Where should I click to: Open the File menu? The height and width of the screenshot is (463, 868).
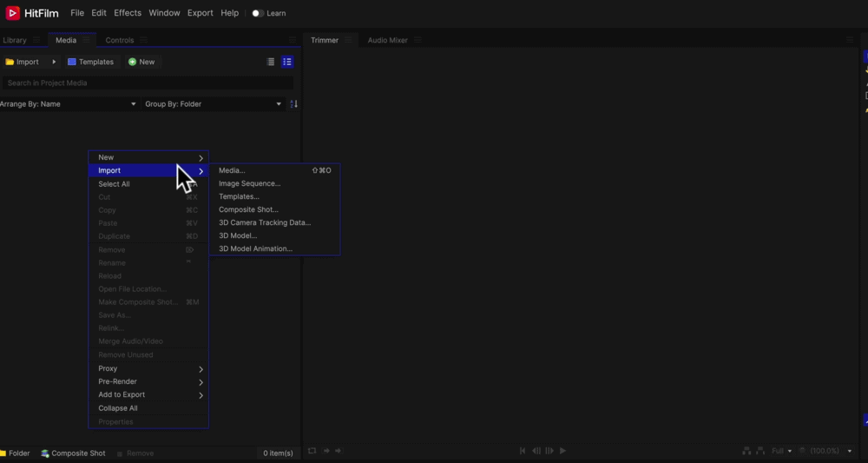(x=77, y=13)
